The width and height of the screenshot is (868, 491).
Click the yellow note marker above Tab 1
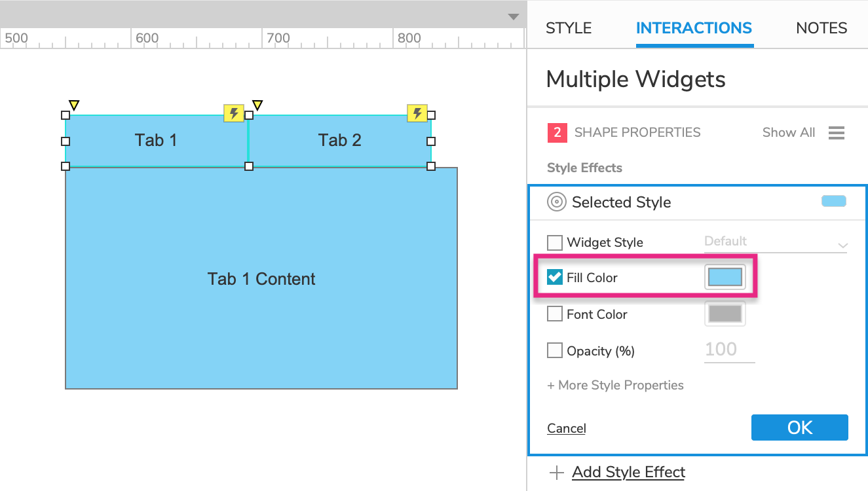(74, 105)
